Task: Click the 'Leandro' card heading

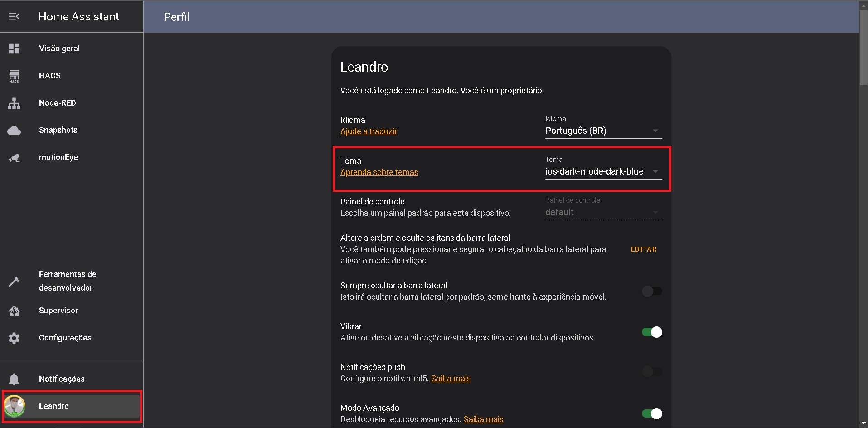Action: 364,67
